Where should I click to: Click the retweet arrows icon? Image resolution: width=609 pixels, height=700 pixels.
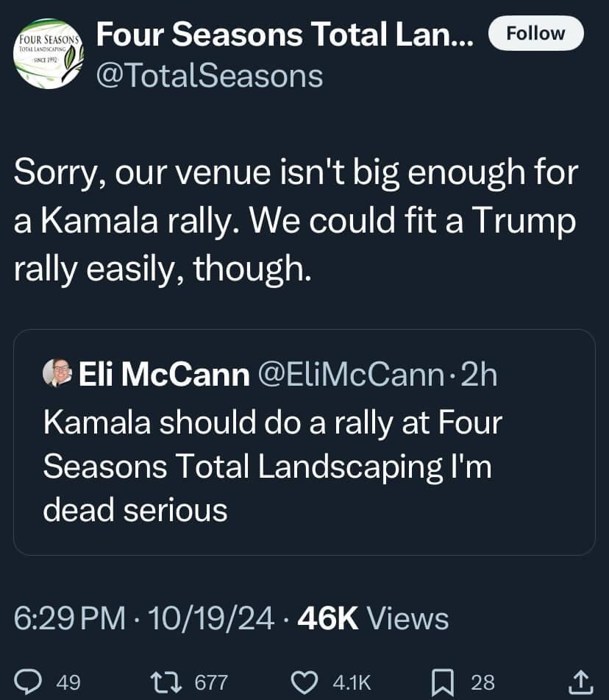[166, 682]
